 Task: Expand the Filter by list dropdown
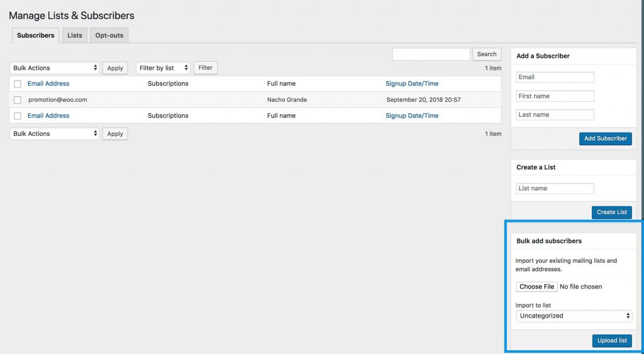pos(164,68)
